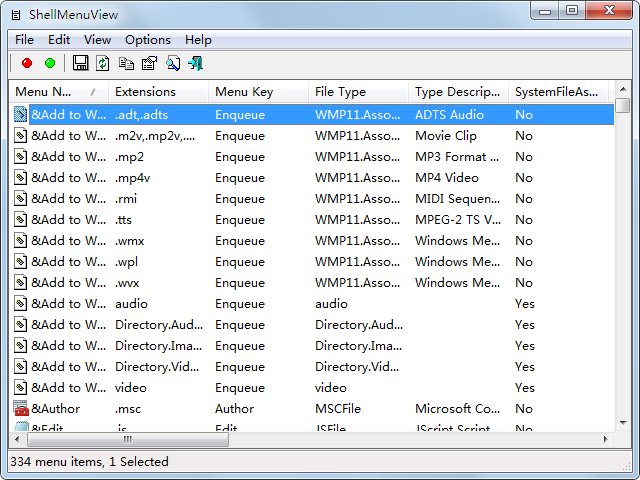Viewport: 640px width, 480px height.
Task: Sort by the Type Description column header
Action: [x=458, y=92]
